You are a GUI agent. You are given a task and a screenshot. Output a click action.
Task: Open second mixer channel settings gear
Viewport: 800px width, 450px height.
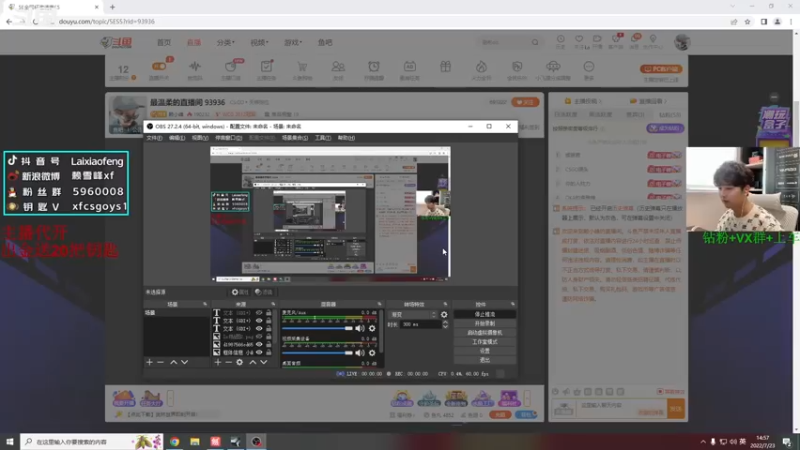click(x=372, y=353)
